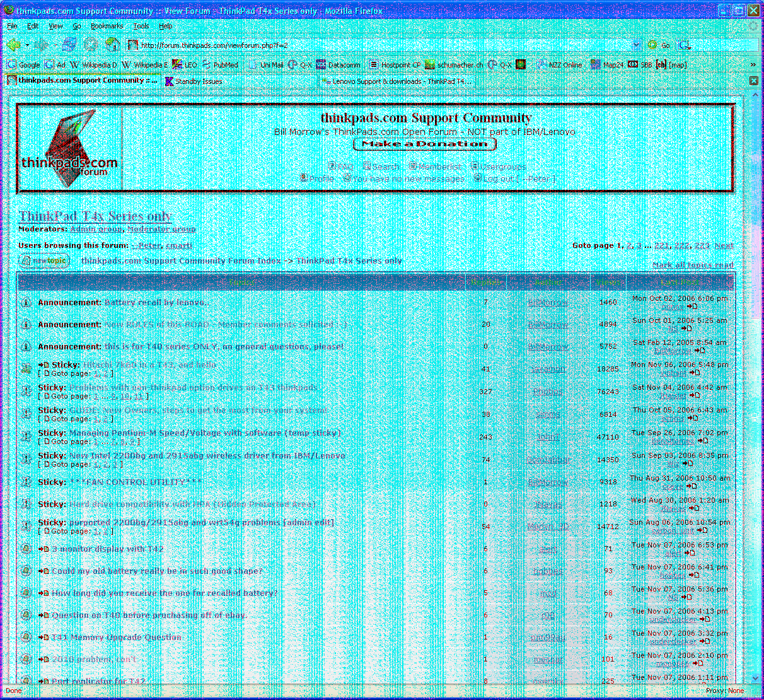Open the Back button history dropdown arrow
The image size is (764, 700).
27,45
